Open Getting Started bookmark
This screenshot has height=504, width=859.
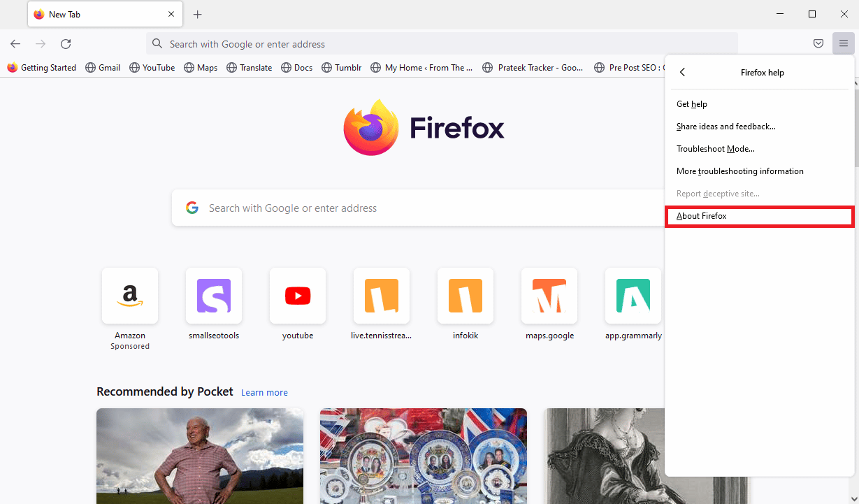point(42,68)
